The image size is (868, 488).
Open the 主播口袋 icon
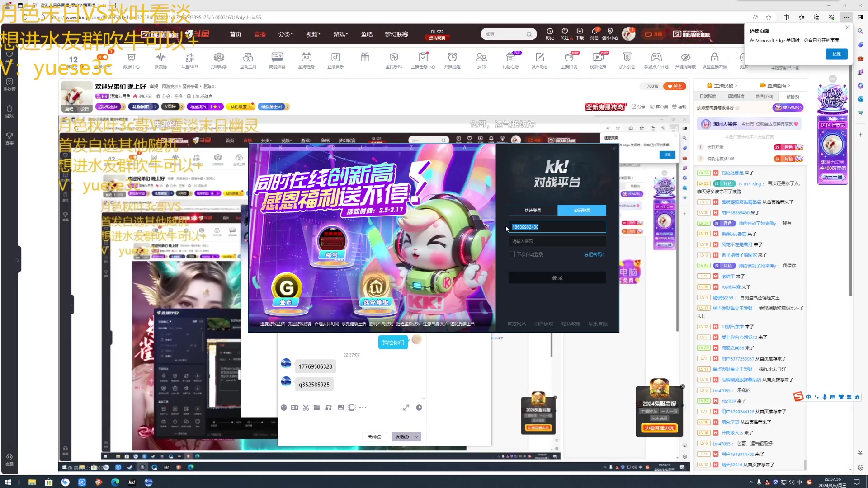point(569,61)
